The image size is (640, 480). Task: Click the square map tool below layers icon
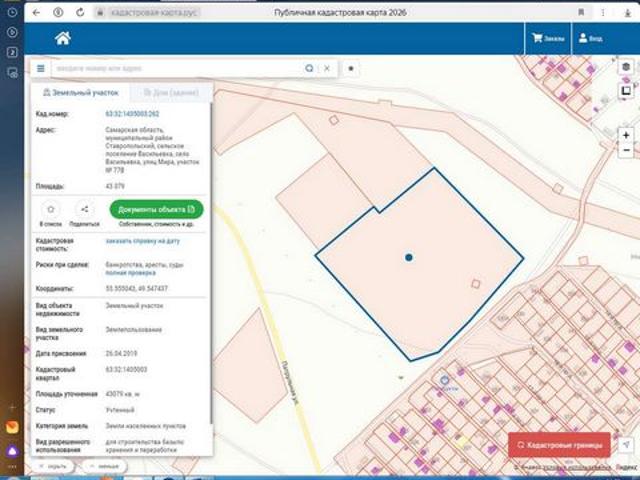[626, 90]
